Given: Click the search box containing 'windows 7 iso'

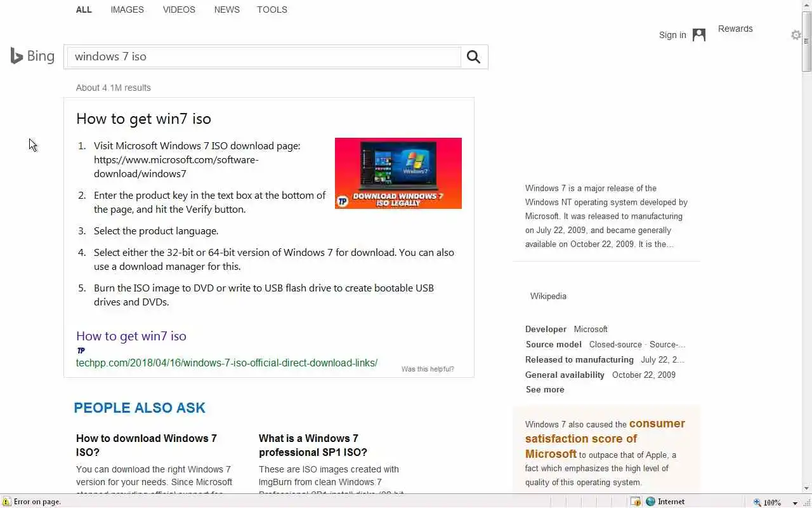Looking at the screenshot, I should click(264, 57).
